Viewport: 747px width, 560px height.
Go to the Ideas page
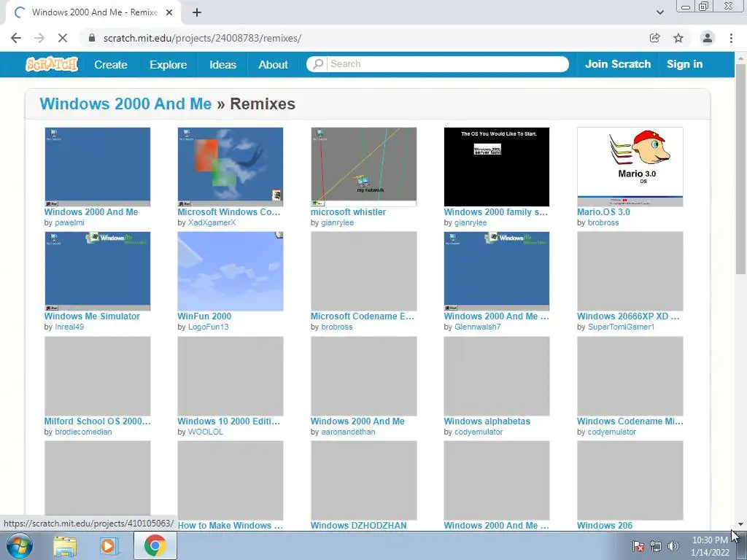click(x=222, y=64)
